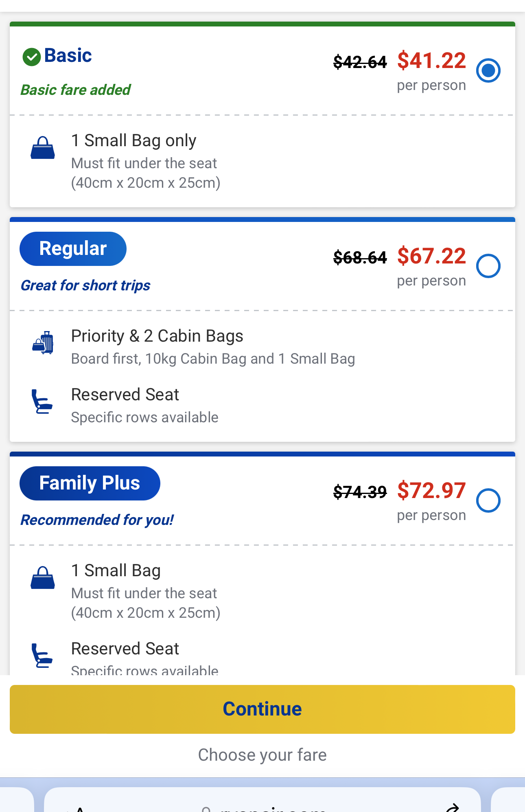Tap the $41.22 Basic fare price
The height and width of the screenshot is (812, 525).
pos(431,60)
